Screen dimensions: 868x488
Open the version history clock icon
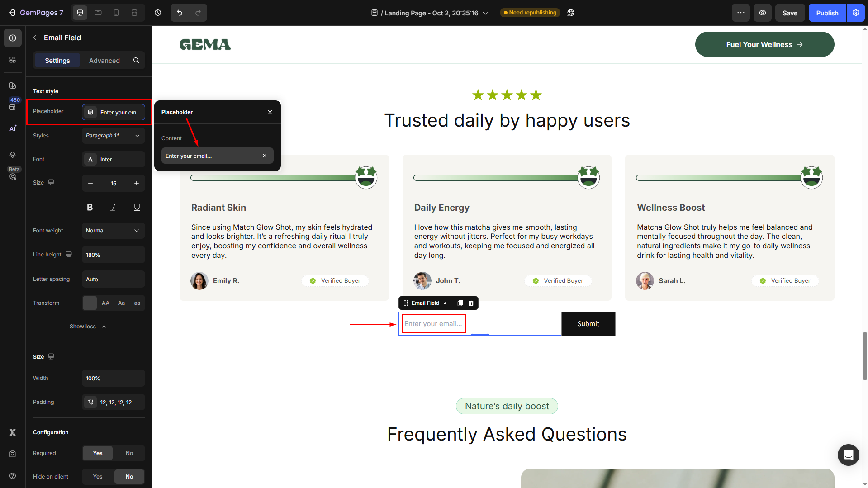[x=158, y=13]
